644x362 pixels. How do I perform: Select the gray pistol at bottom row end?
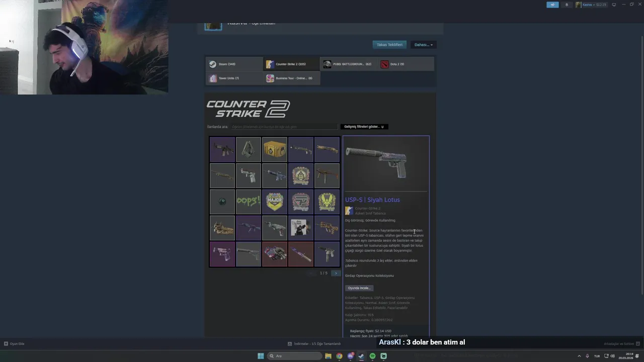tap(327, 254)
